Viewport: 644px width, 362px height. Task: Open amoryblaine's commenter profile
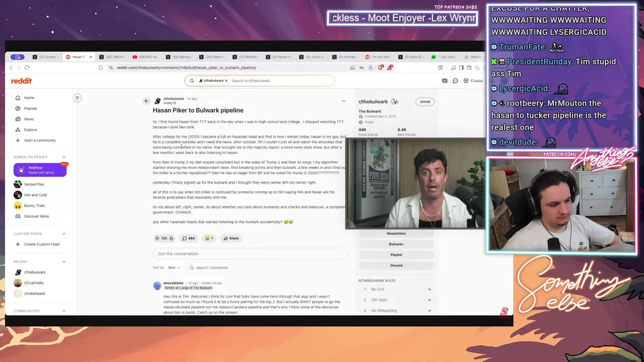(174, 283)
